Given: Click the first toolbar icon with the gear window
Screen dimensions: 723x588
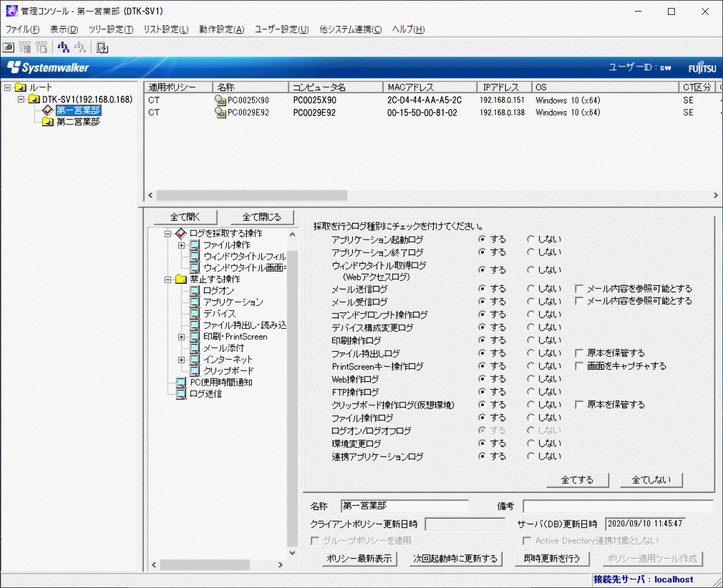Looking at the screenshot, I should point(9,48).
